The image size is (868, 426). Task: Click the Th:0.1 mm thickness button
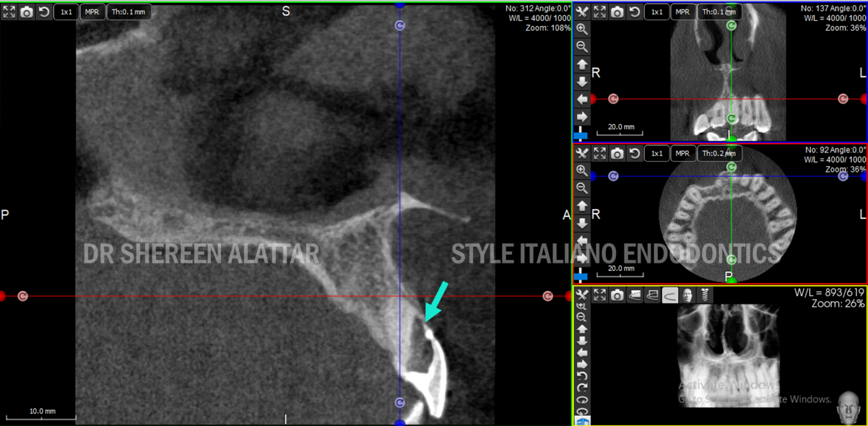coord(129,11)
